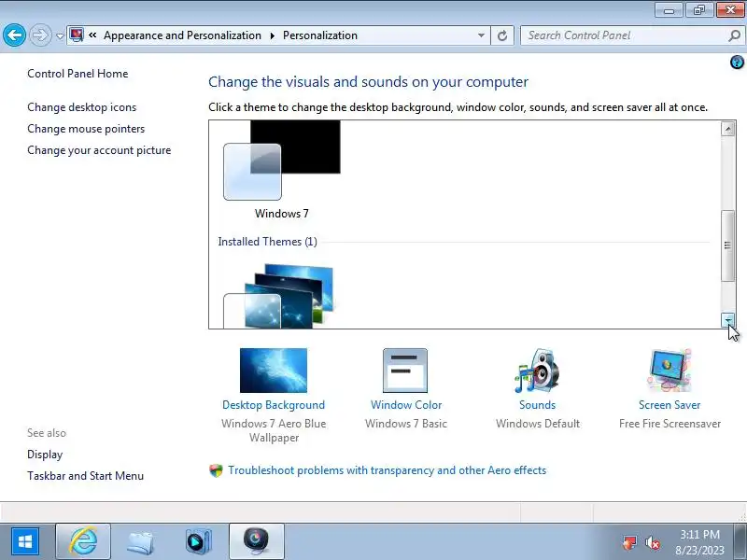Click the Window Color text link
This screenshot has width=747, height=560.
[x=406, y=405]
